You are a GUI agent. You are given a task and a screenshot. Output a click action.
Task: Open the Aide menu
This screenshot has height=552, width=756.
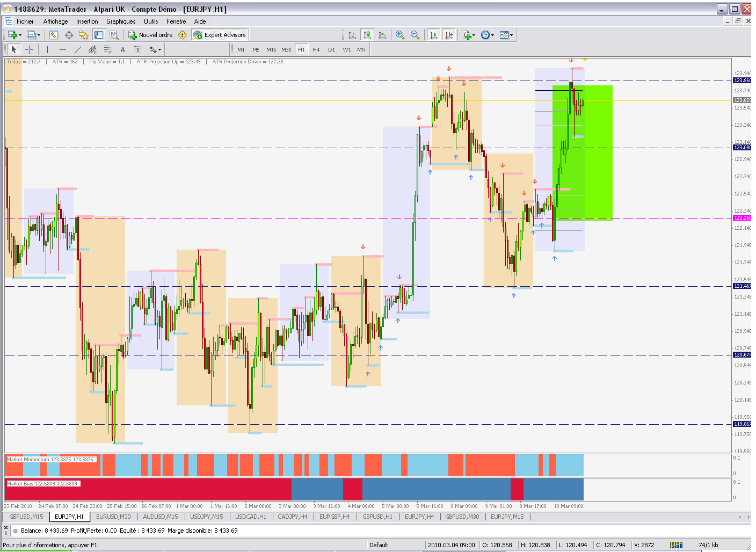(200, 21)
